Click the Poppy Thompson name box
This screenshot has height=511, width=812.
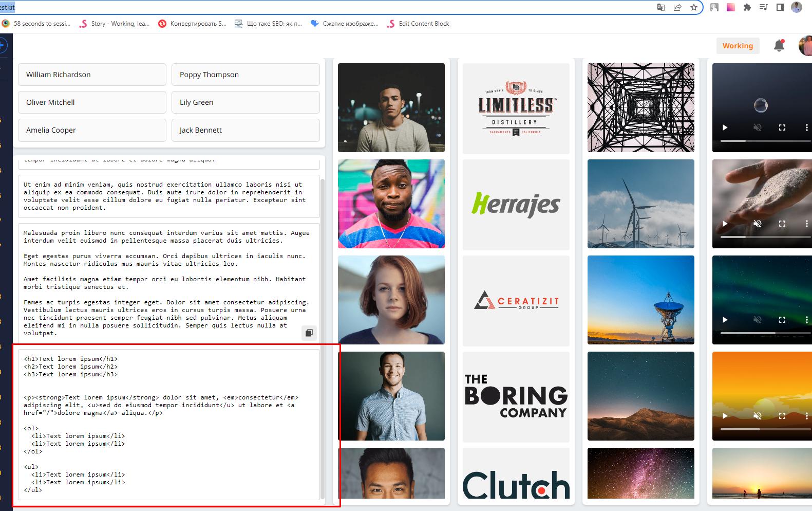tap(246, 75)
